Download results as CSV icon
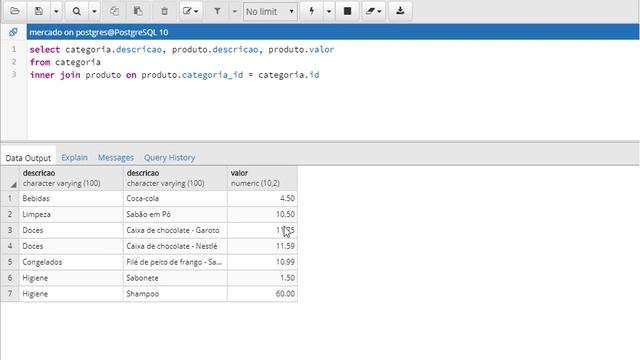 pyautogui.click(x=400, y=11)
